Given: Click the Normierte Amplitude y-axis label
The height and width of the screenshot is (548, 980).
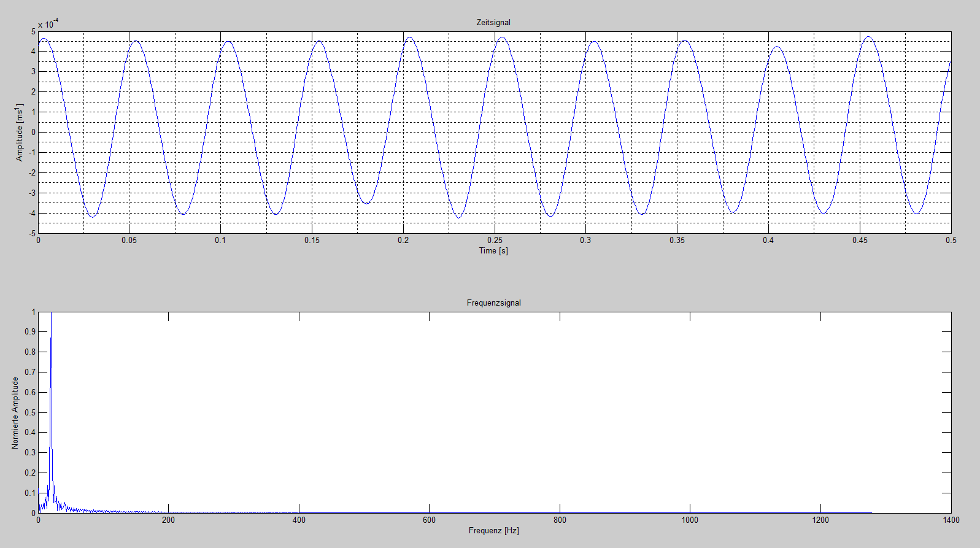Looking at the screenshot, I should (x=15, y=413).
